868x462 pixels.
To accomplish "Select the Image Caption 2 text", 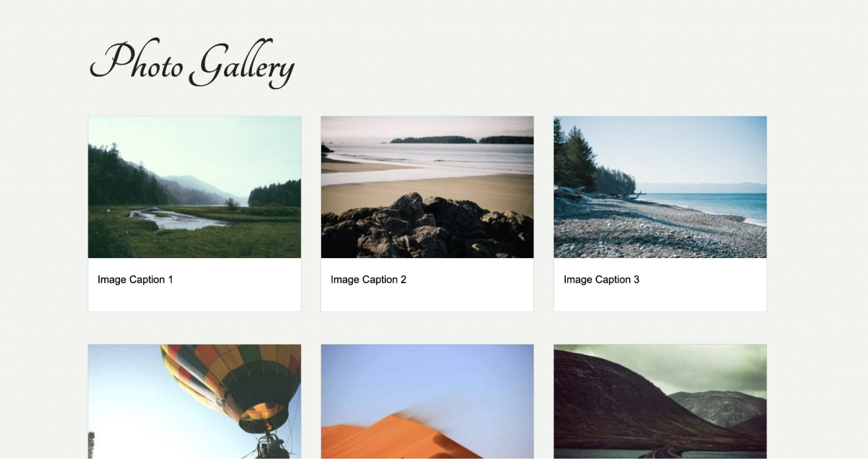I will 369,280.
